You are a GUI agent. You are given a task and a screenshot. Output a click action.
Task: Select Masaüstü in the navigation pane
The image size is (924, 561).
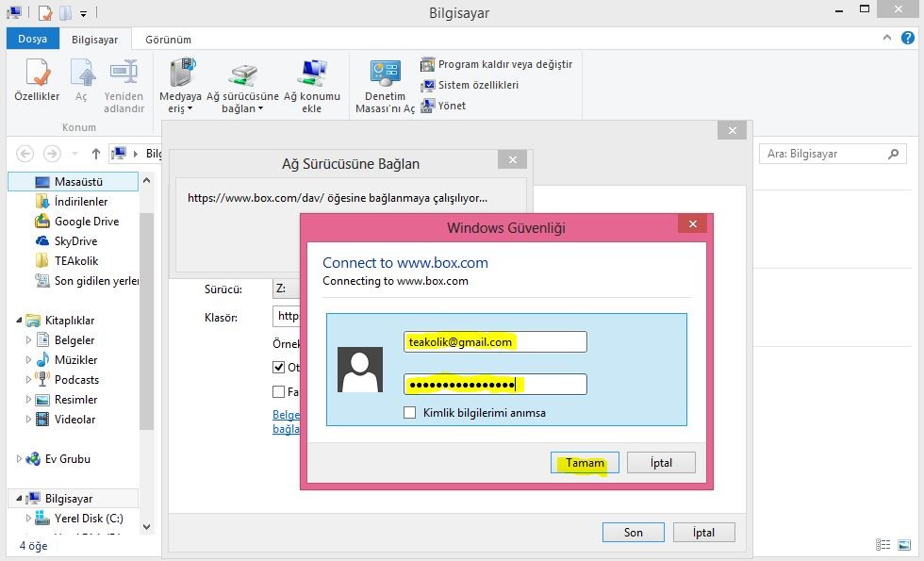point(74,181)
